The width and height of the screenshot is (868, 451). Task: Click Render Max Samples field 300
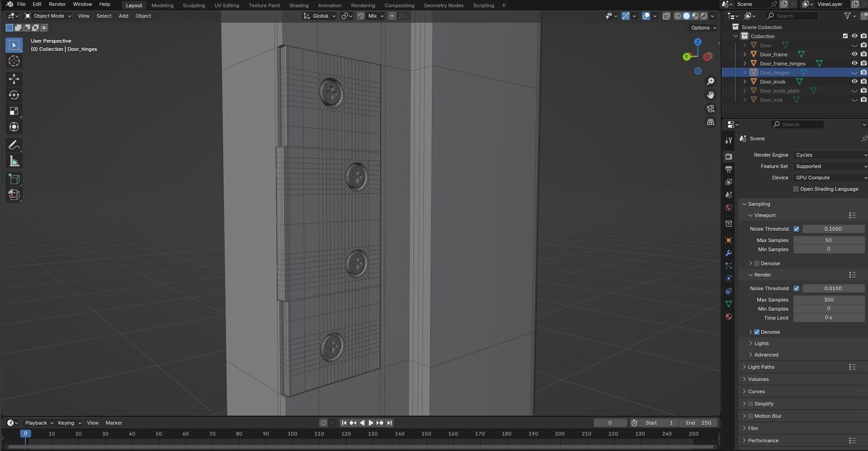(x=829, y=300)
